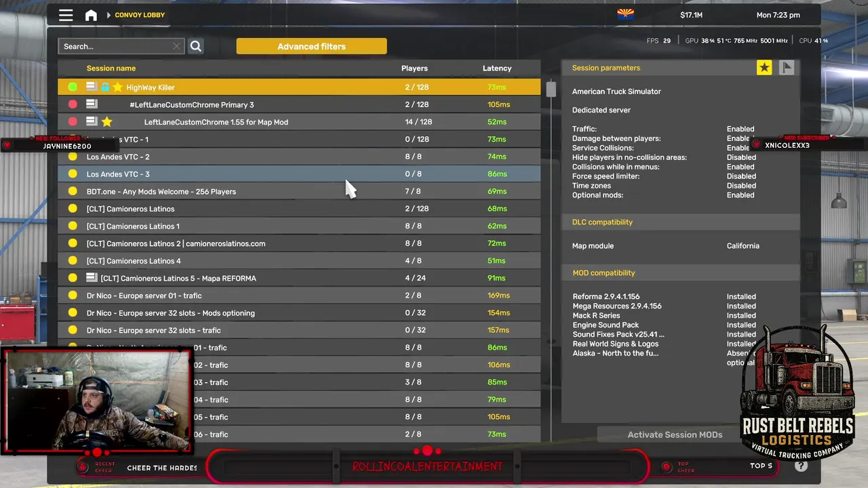The width and height of the screenshot is (868, 488).
Task: Select Camioneros Latinos 5 - Mapa REFORMA
Action: coord(299,278)
